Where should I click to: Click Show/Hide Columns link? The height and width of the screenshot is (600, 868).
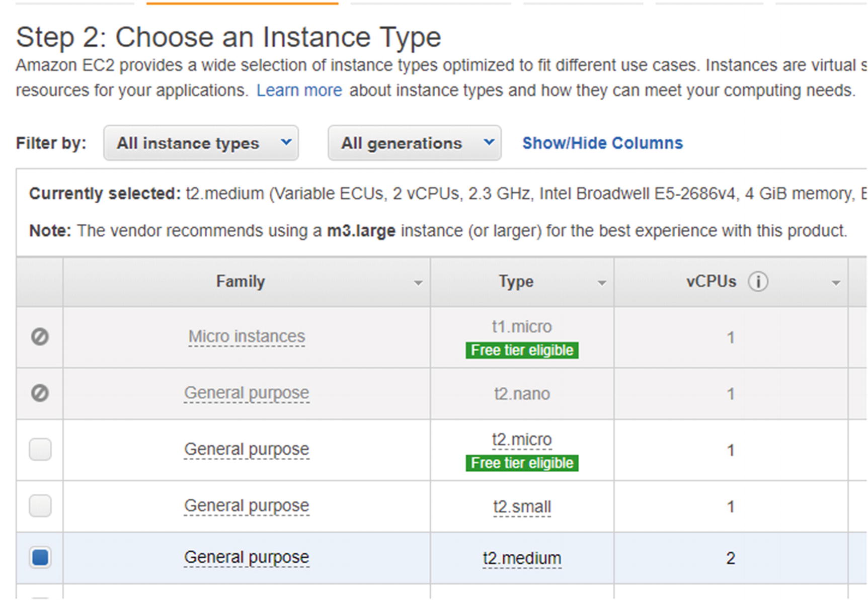click(x=602, y=143)
